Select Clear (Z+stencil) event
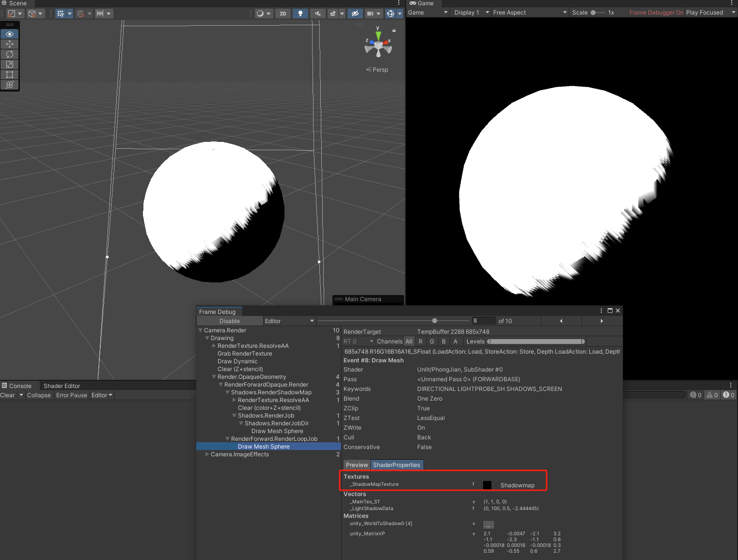This screenshot has width=738, height=560. click(240, 369)
